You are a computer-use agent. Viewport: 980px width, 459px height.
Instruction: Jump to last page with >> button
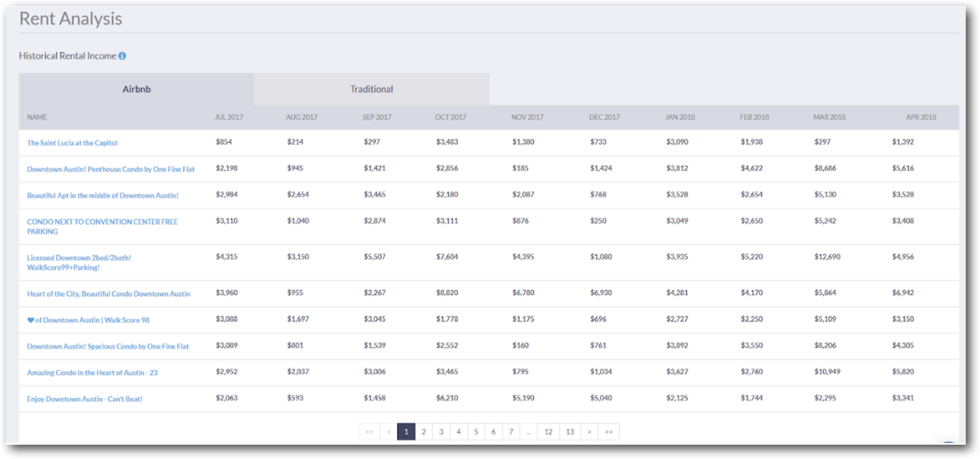pos(609,432)
